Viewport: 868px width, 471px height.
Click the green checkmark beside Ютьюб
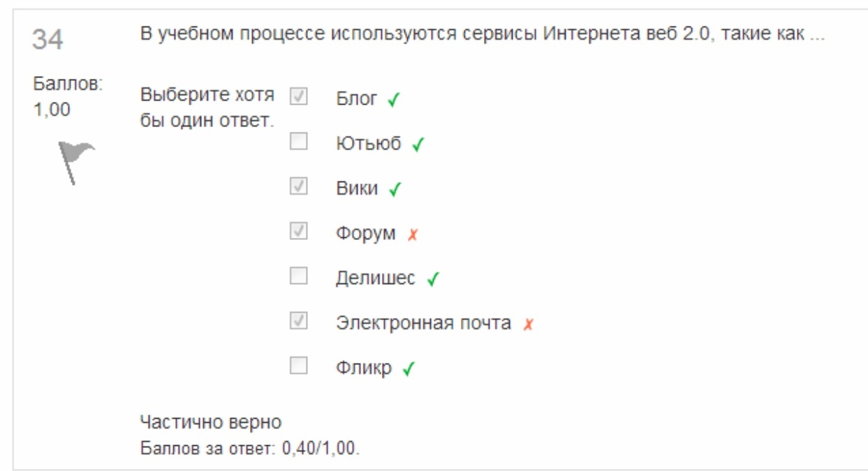418,145
